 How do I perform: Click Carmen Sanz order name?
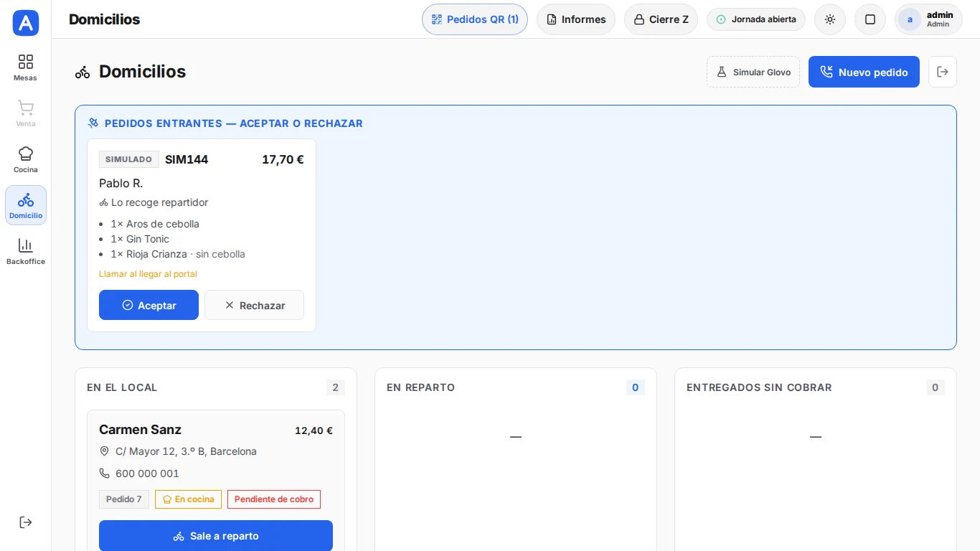[x=140, y=430]
